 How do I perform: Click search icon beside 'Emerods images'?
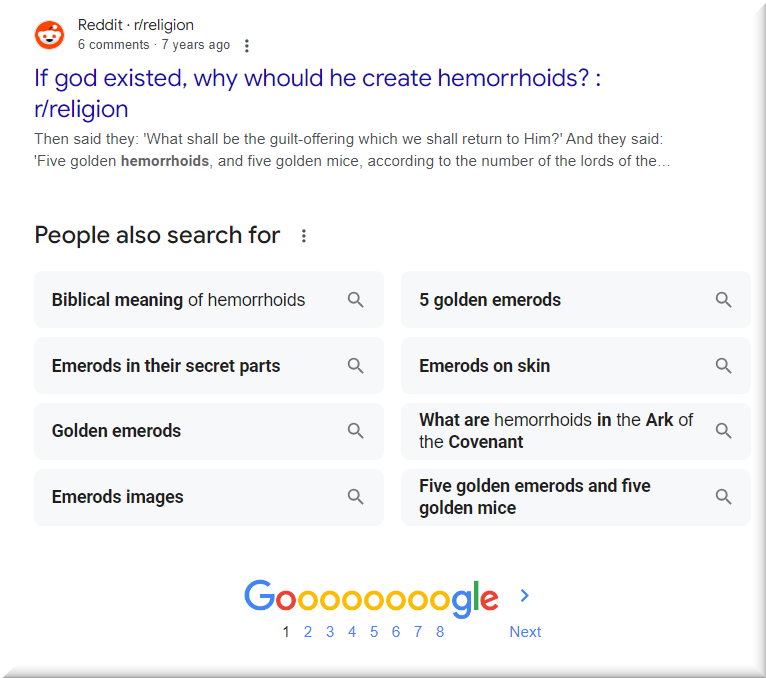tap(355, 497)
